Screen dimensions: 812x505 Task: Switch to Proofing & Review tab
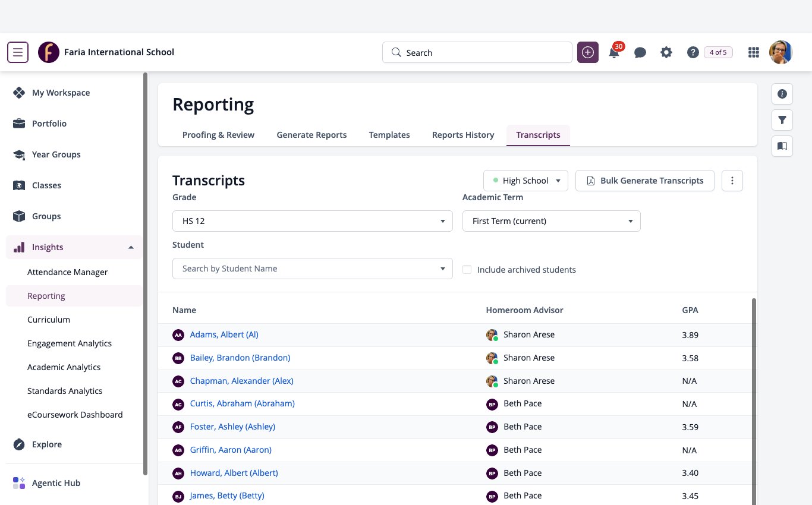[218, 135]
